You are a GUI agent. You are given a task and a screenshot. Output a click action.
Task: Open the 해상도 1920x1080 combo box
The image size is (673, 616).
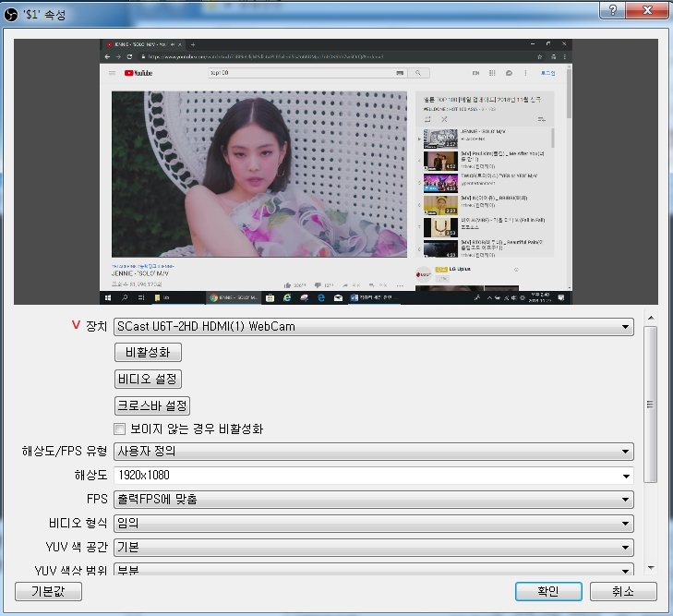[373, 476]
